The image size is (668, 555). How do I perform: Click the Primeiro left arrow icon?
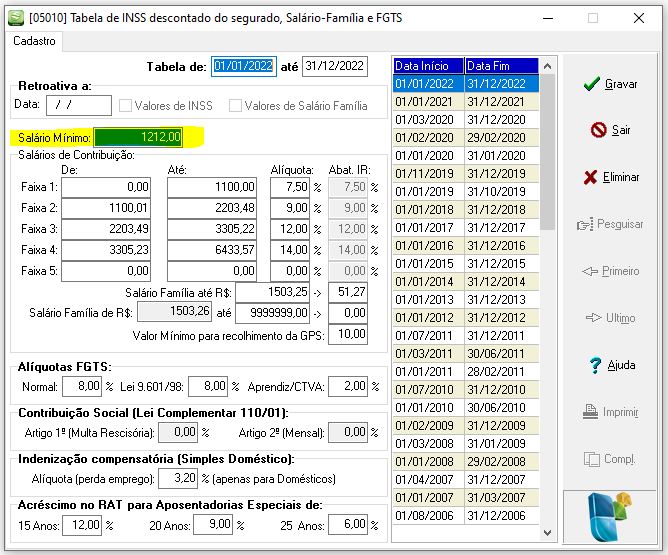point(590,271)
